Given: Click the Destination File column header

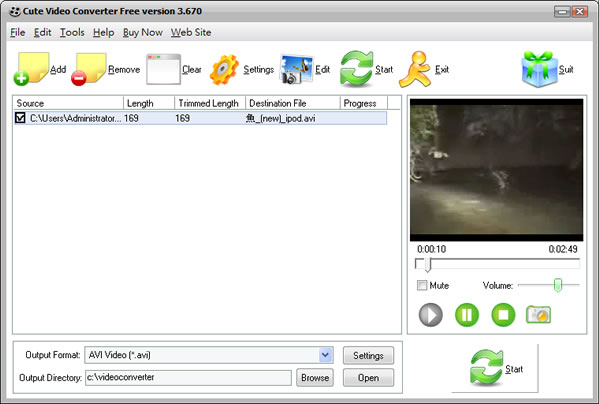Looking at the screenshot, I should tap(293, 103).
